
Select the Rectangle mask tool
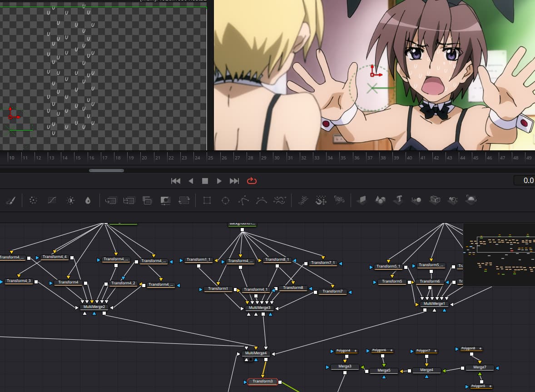(x=207, y=200)
